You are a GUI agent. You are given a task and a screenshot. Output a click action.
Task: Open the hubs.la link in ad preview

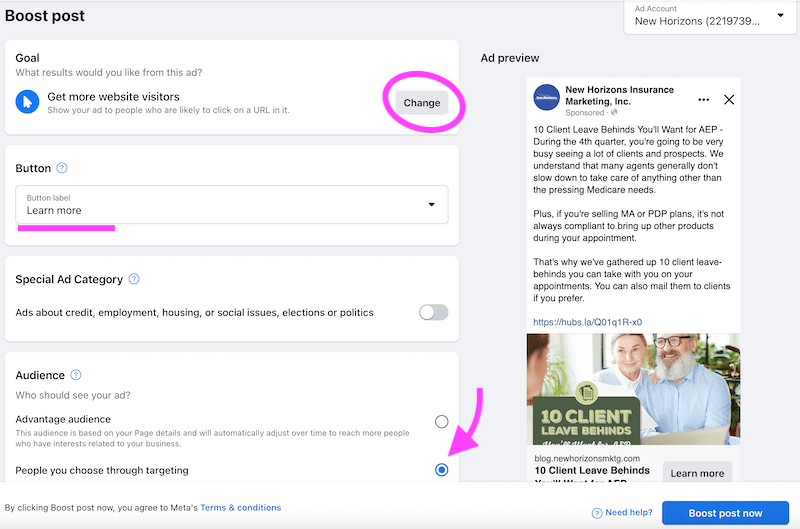[587, 322]
